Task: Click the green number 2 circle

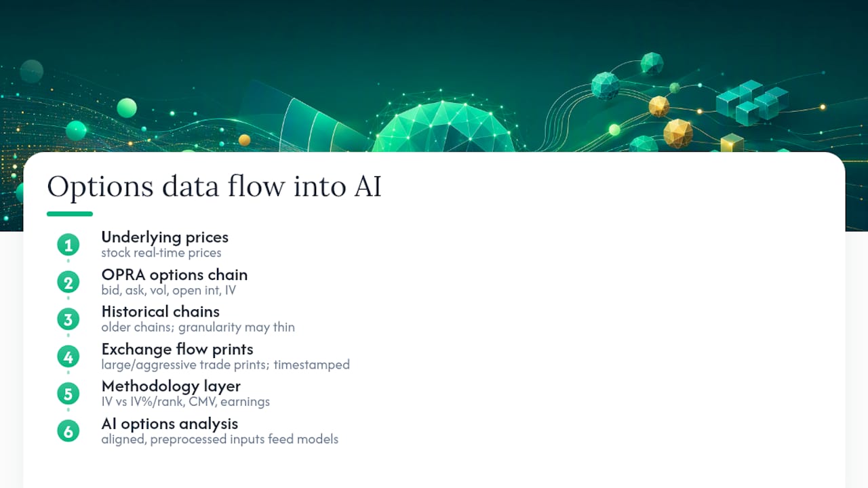Action: pyautogui.click(x=68, y=282)
